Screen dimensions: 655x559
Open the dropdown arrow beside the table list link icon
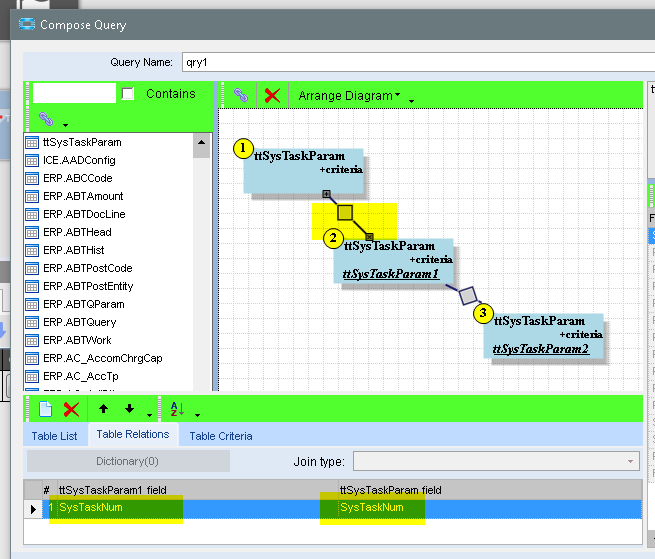coord(65,125)
